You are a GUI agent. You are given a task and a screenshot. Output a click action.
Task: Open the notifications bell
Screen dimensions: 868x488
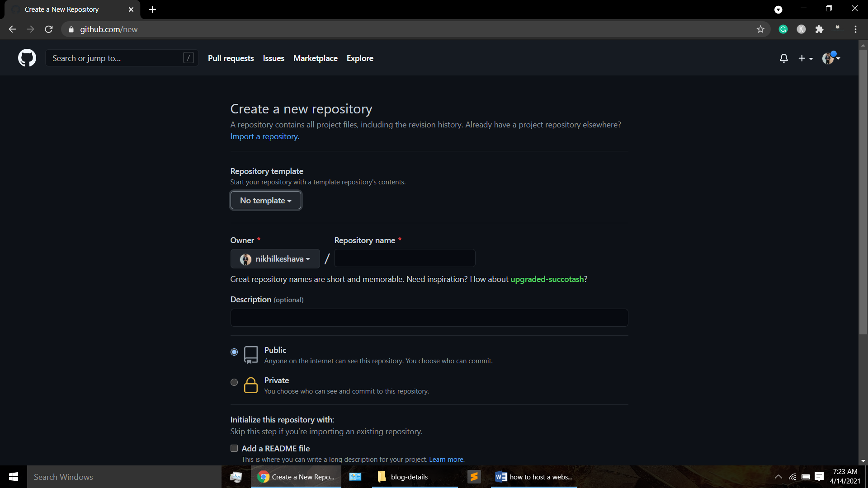(x=784, y=58)
